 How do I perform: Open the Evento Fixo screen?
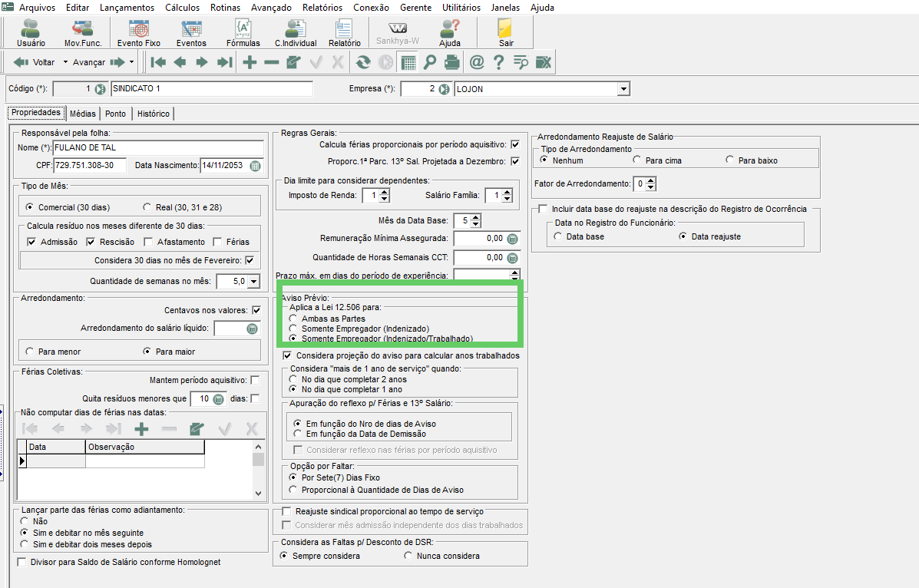[x=138, y=32]
